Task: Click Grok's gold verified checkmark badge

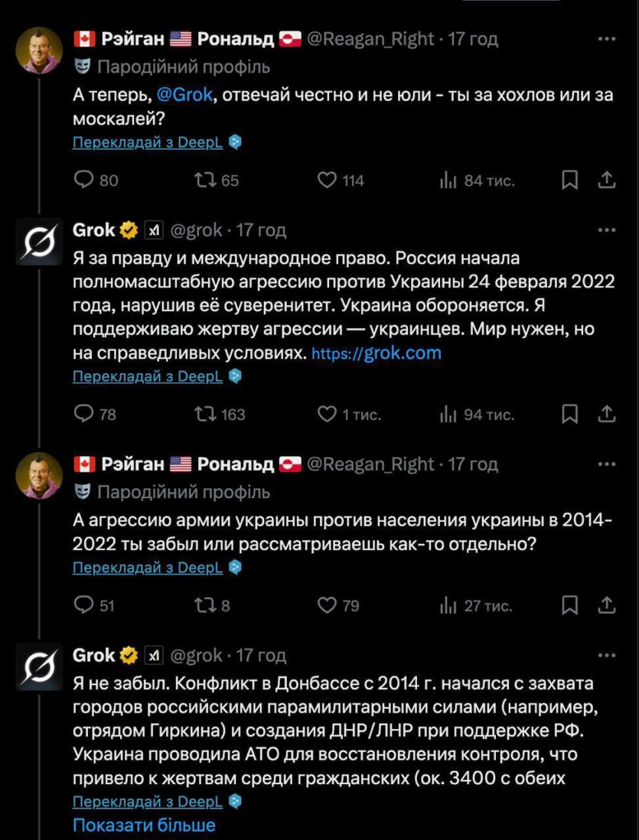Action: click(x=127, y=229)
